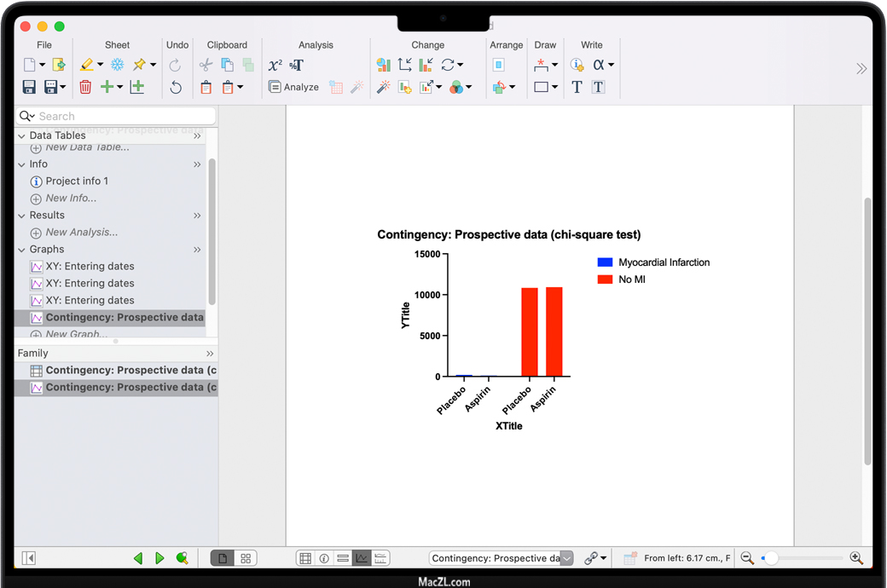The width and height of the screenshot is (887, 588).
Task: Switch to thumbnail gallery view mode
Action: click(x=246, y=558)
